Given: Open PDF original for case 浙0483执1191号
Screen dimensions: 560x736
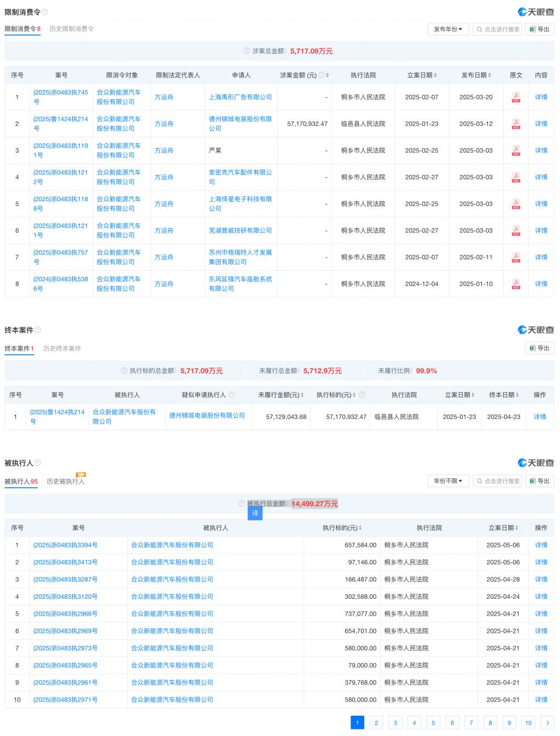Looking at the screenshot, I should (x=516, y=150).
